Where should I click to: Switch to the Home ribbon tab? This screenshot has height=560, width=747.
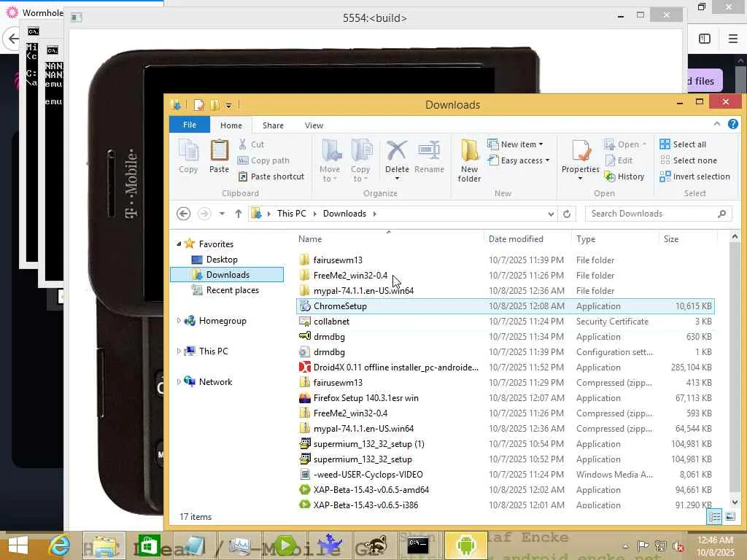point(231,125)
